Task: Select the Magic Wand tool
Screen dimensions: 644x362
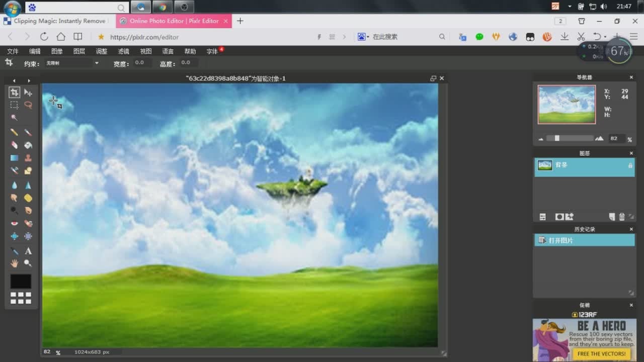Action: [14, 118]
